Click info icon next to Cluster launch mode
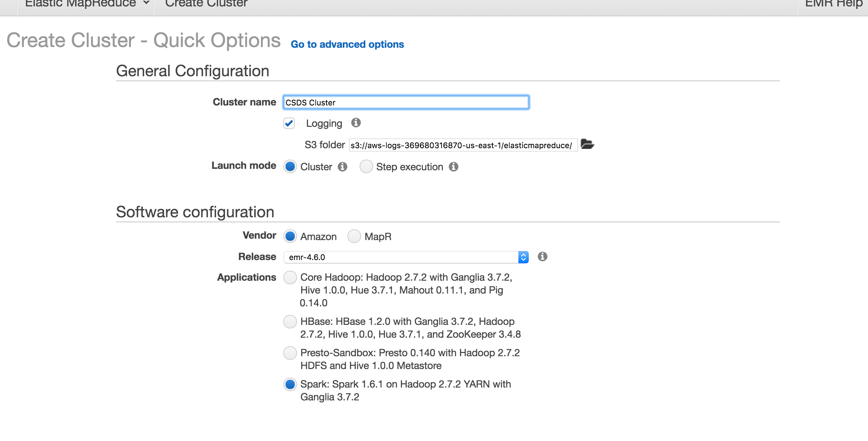This screenshot has height=441, width=868. coord(343,167)
